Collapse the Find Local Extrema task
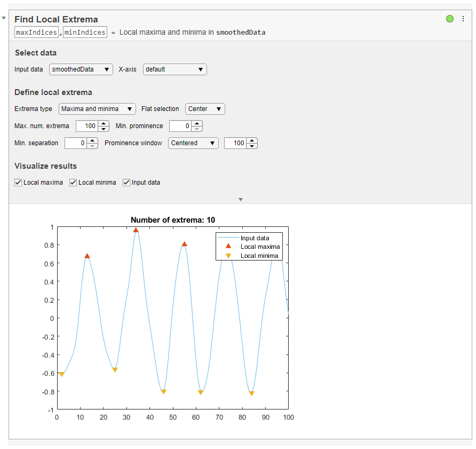This screenshot has height=449, width=476. (4, 18)
